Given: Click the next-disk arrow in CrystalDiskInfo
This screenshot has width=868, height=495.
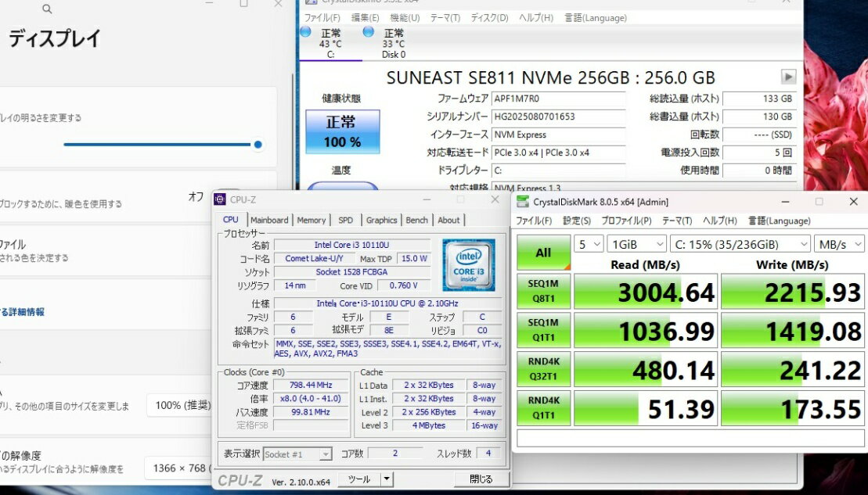Looking at the screenshot, I should point(788,77).
